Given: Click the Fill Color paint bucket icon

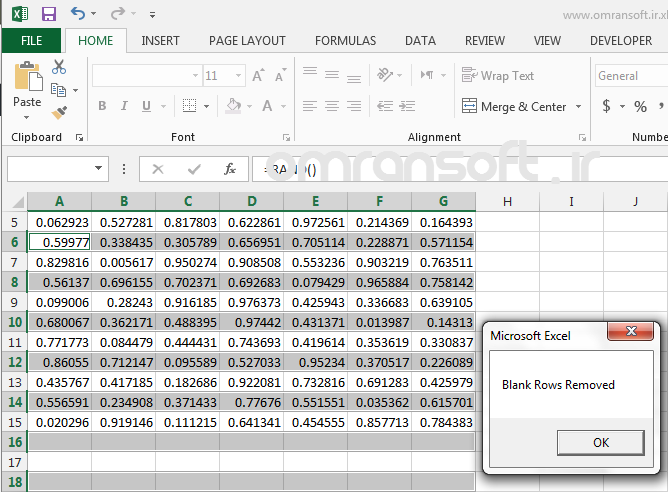Looking at the screenshot, I should point(233,106).
